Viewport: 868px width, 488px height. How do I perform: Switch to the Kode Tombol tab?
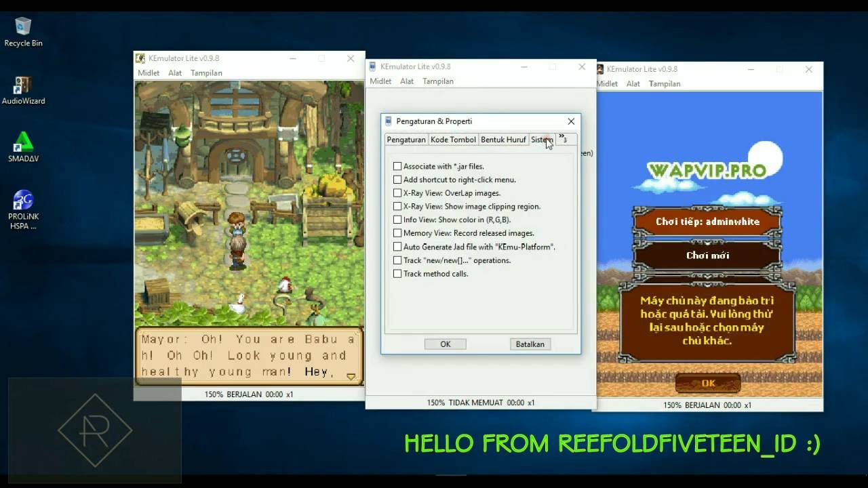point(453,140)
